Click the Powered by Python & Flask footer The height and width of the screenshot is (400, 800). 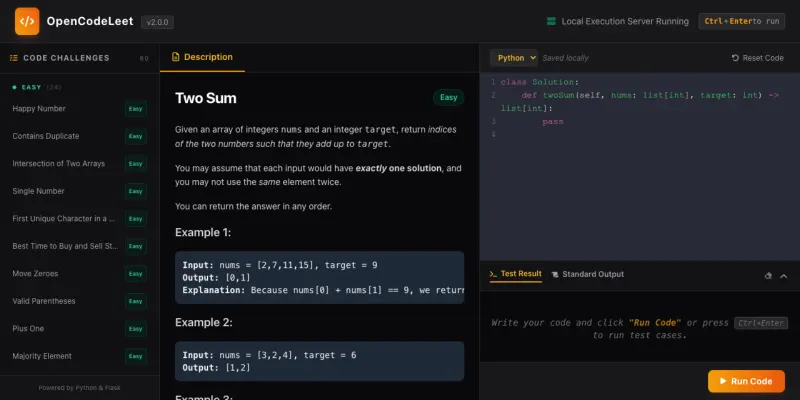[80, 388]
